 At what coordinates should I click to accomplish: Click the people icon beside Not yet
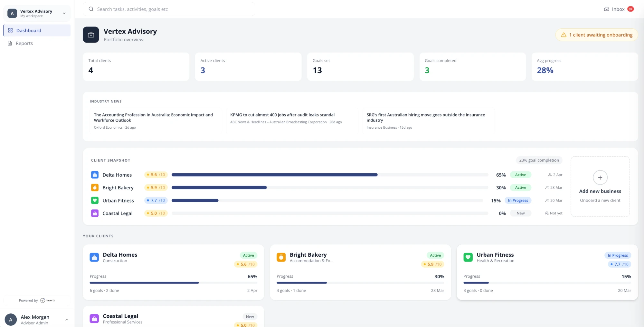point(546,213)
